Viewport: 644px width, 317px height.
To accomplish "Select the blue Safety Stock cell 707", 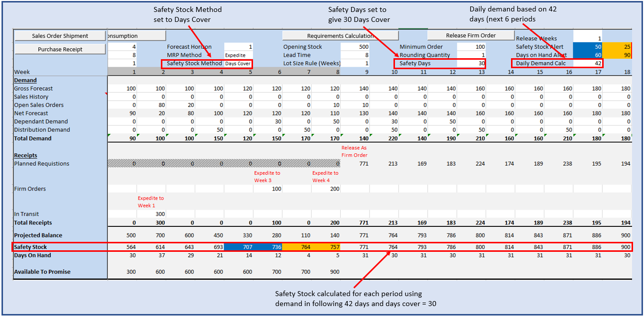I will point(239,247).
